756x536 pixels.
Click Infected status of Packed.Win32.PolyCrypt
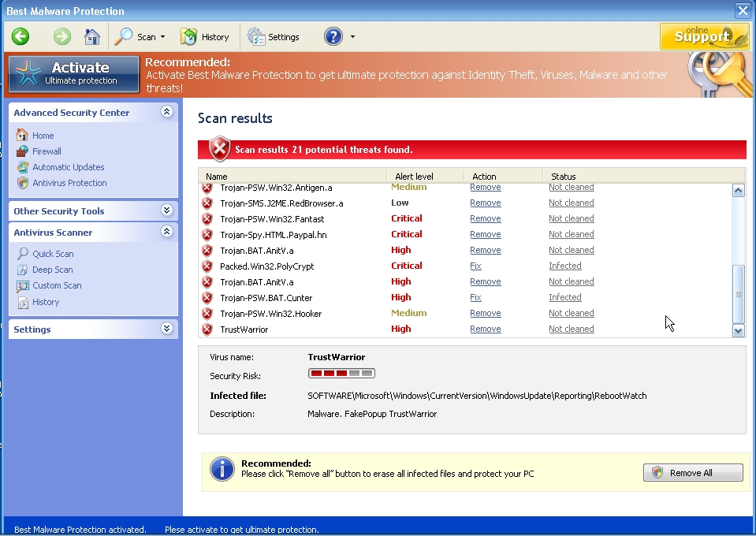tap(565, 266)
